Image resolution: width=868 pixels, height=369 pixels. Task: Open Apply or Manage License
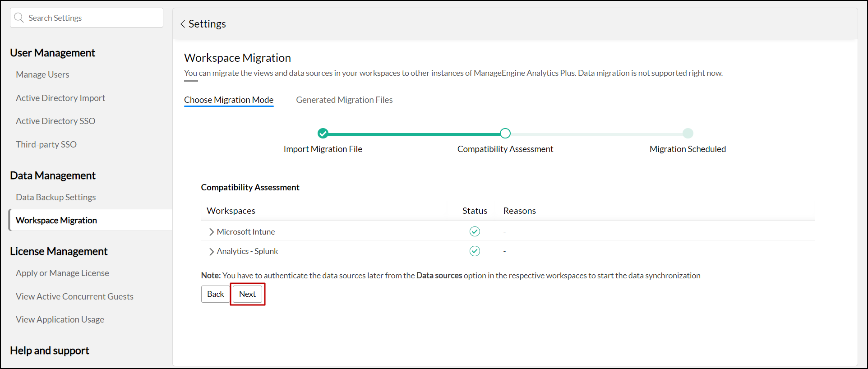coord(62,273)
